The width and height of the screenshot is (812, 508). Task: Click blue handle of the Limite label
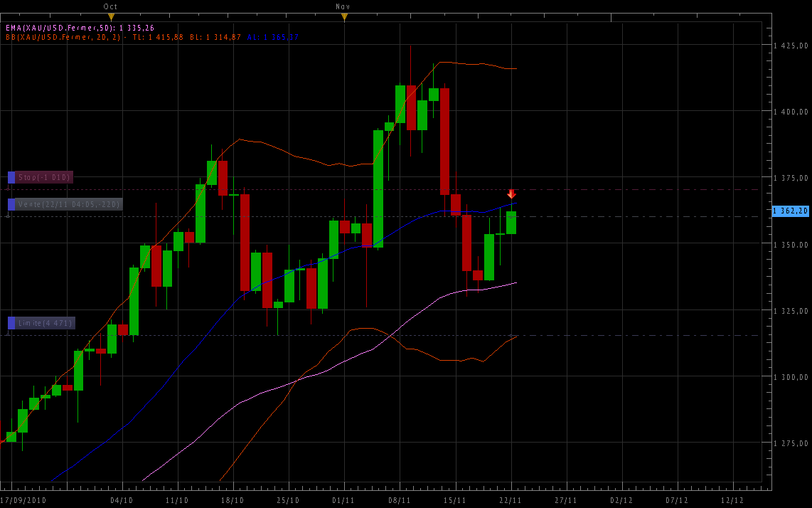click(x=11, y=323)
